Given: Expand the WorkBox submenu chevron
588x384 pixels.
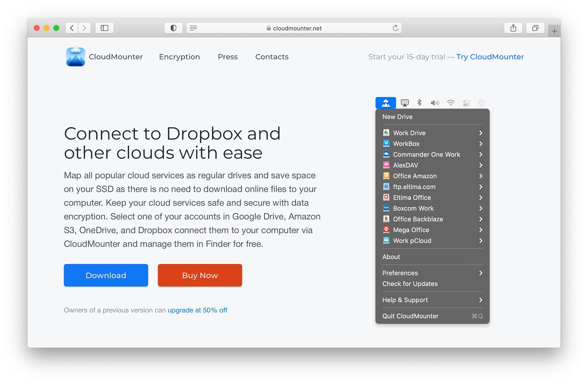Looking at the screenshot, I should click(x=481, y=143).
